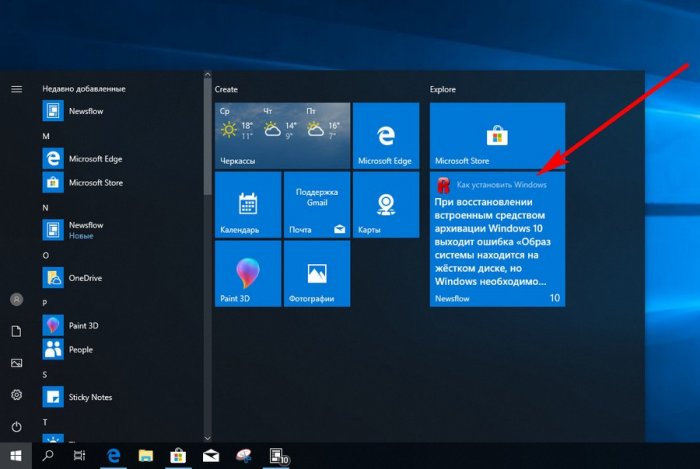This screenshot has width=700, height=469.
Task: Open Settings gear in Start menu rail
Action: tap(16, 395)
